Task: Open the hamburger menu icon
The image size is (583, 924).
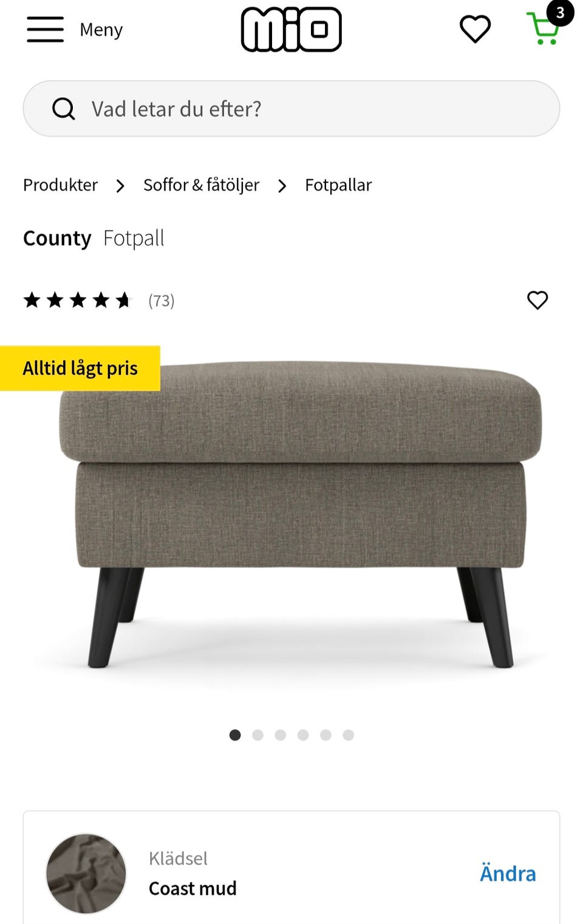Action: [45, 29]
